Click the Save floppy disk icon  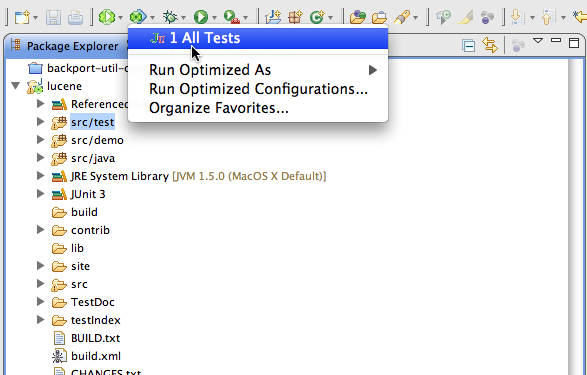click(x=53, y=17)
